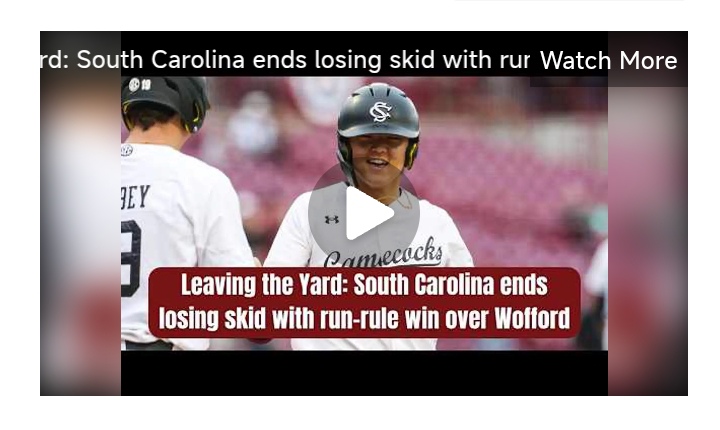
Task: Click the Gamecocks script on the jersey
Action: [x=383, y=254]
